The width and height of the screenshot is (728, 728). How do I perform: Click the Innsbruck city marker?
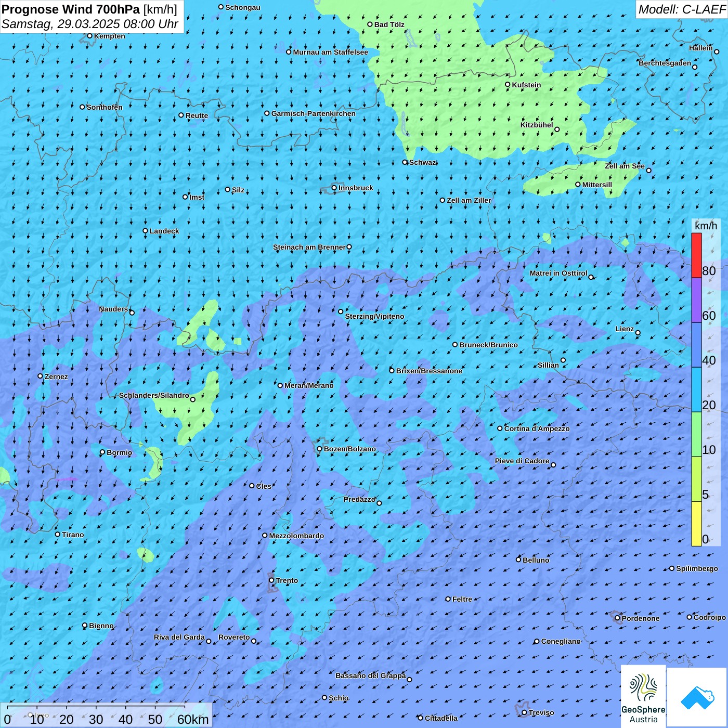pyautogui.click(x=334, y=188)
